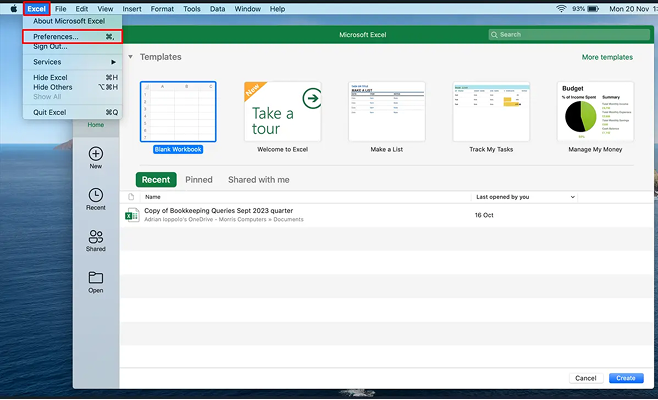Click the More templates link
The width and height of the screenshot is (658, 400).
pos(607,57)
